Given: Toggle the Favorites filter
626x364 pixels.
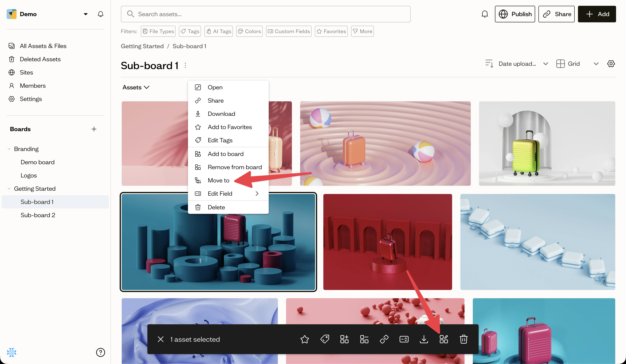Looking at the screenshot, I should coord(331,31).
